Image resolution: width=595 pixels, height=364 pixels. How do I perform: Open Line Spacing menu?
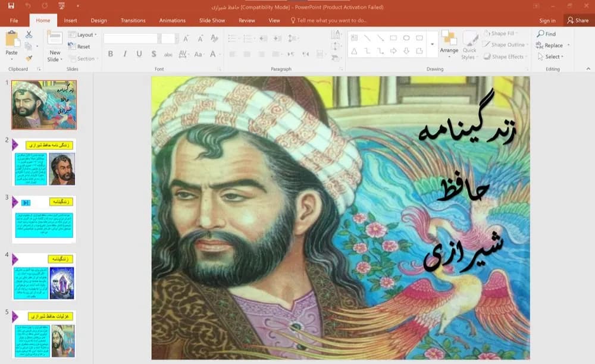coord(292,38)
